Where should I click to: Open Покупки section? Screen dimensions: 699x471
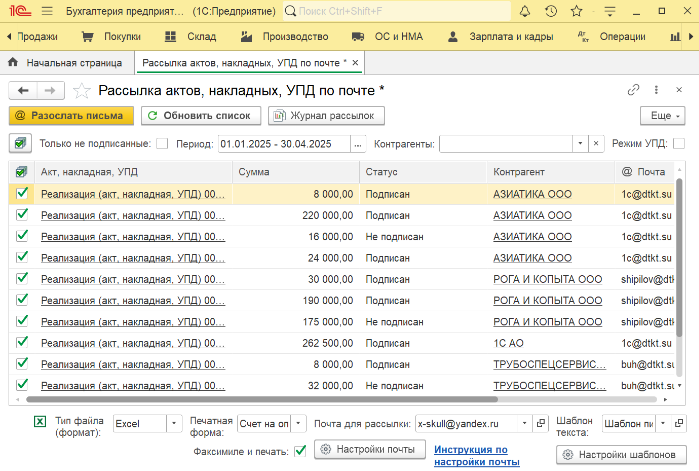click(111, 37)
